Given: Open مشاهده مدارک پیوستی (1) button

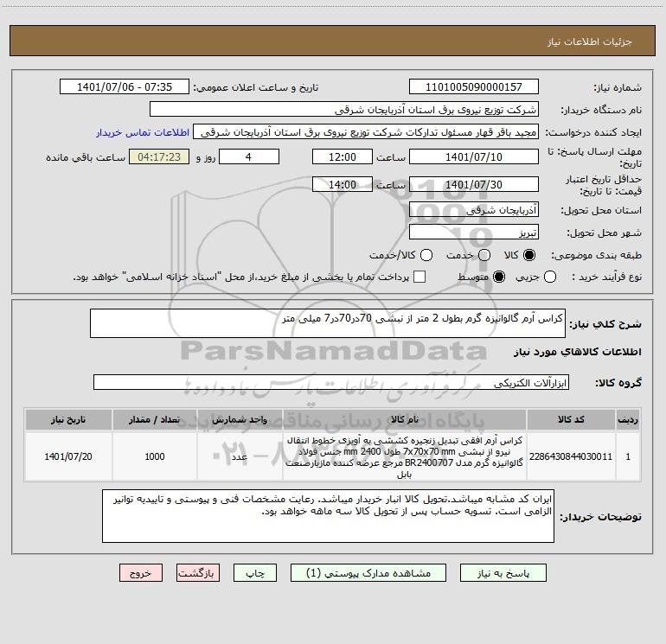Looking at the screenshot, I should pyautogui.click(x=368, y=573).
